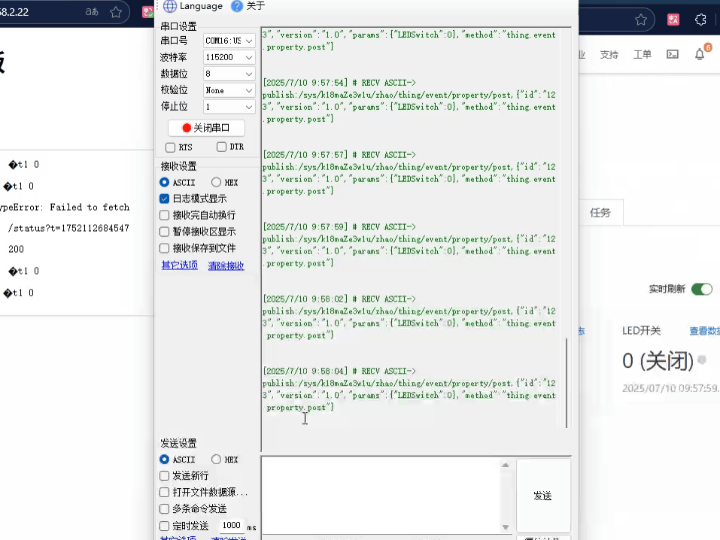This screenshot has height=540, width=720.
Task: Expand the 校验位 None dropdown
Action: pyautogui.click(x=229, y=90)
